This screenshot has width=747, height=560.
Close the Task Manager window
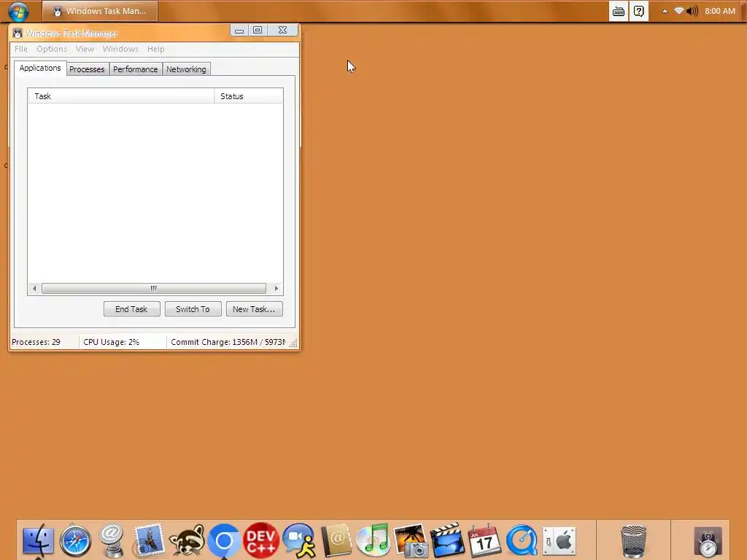point(282,31)
